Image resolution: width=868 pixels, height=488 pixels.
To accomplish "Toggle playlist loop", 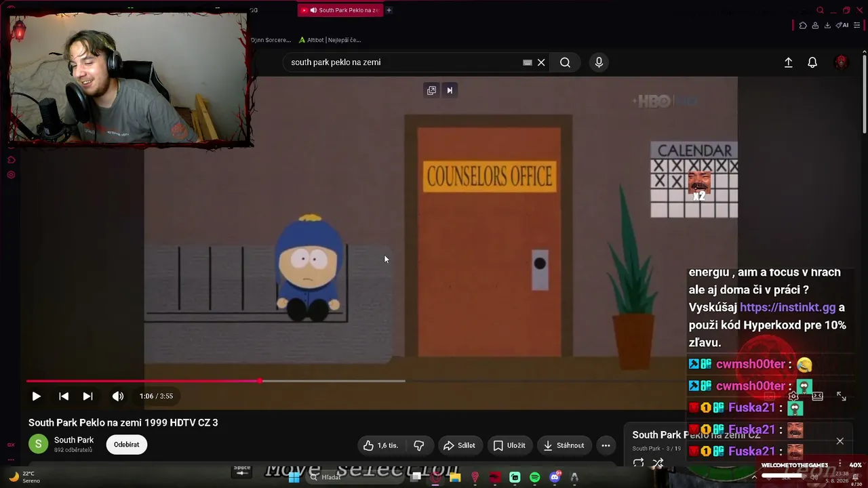I will 638,463.
